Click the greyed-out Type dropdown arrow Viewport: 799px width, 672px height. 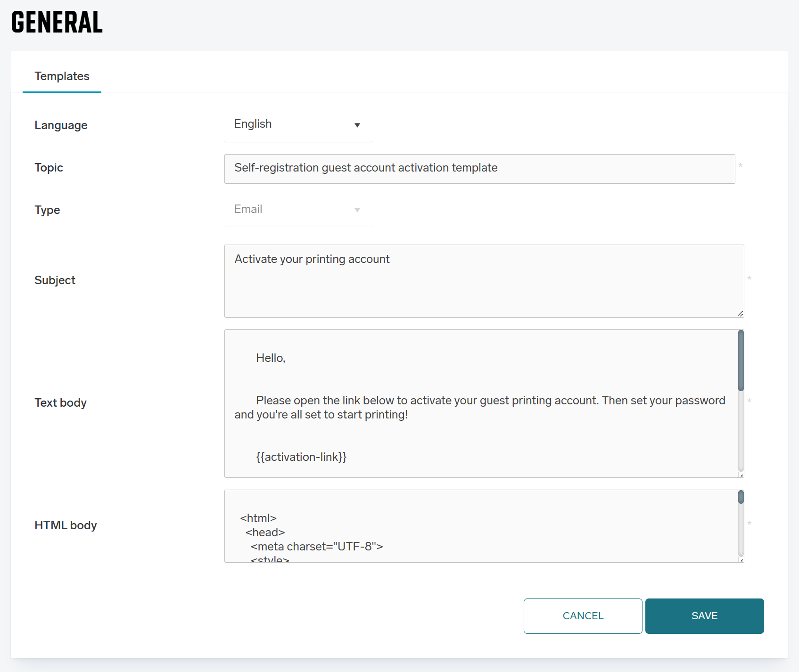[x=357, y=210]
